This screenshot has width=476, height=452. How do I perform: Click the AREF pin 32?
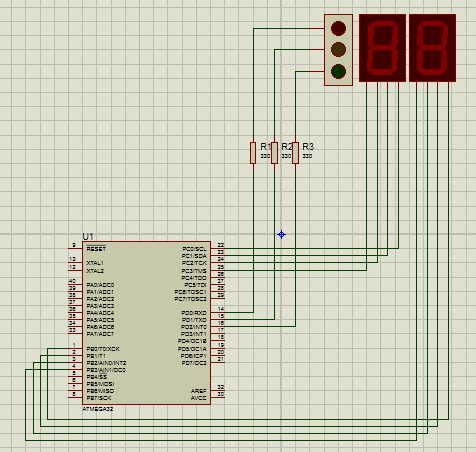[218, 390]
